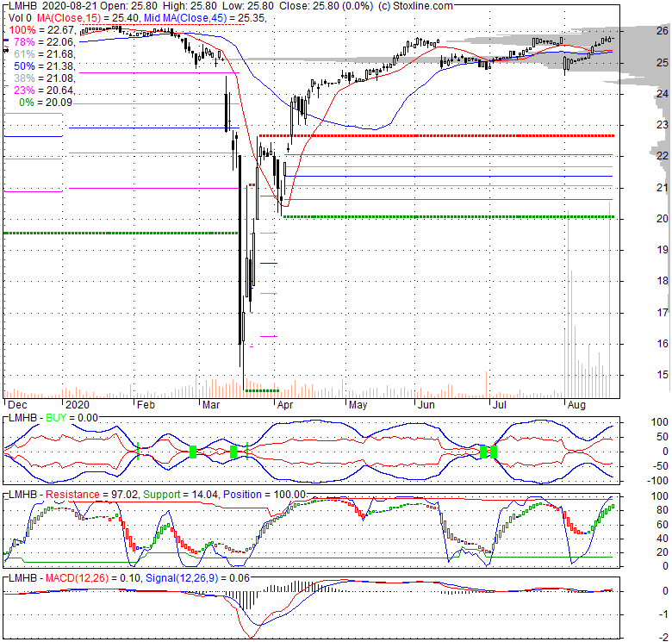Open the (c) Stoxline.com credit text
Viewport: 672px width, 642px height.
point(415,6)
